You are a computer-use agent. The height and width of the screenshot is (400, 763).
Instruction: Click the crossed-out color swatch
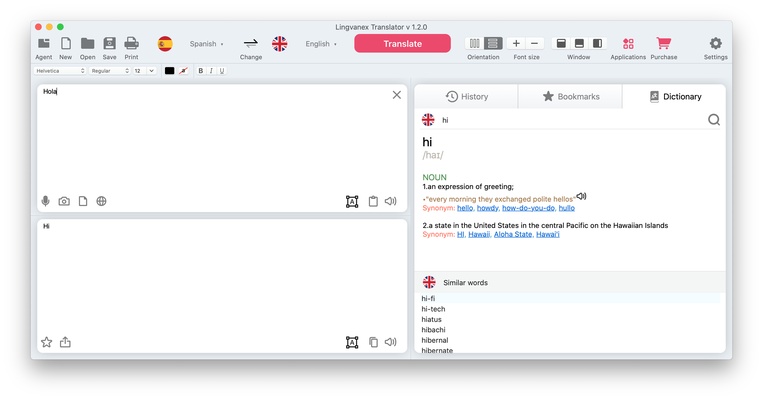click(x=183, y=71)
